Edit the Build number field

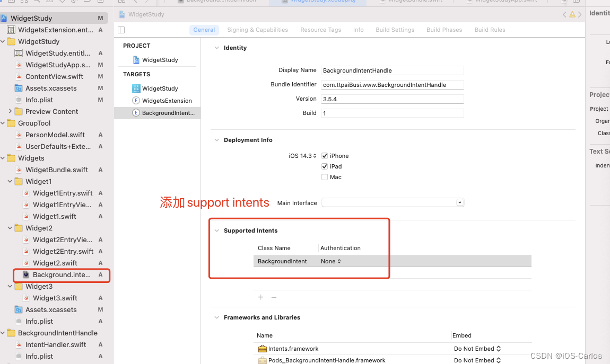(x=392, y=113)
